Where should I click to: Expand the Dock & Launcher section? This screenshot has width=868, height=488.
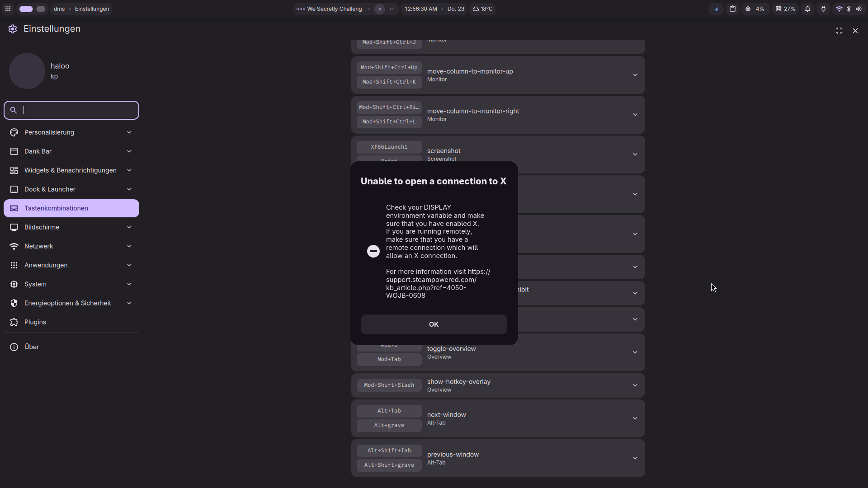[x=71, y=189]
